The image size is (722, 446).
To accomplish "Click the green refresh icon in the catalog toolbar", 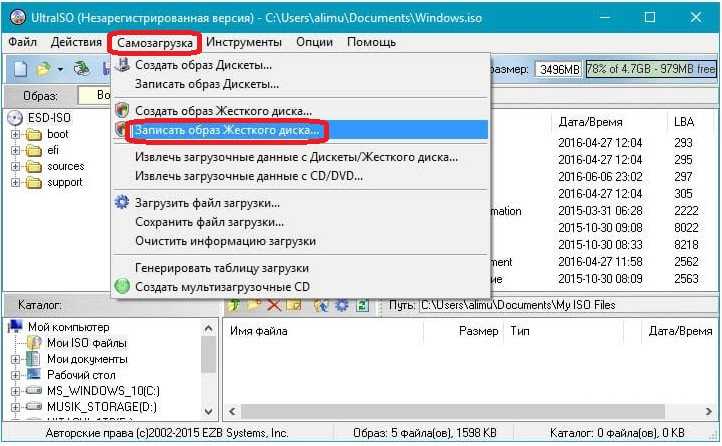I will pos(362,305).
